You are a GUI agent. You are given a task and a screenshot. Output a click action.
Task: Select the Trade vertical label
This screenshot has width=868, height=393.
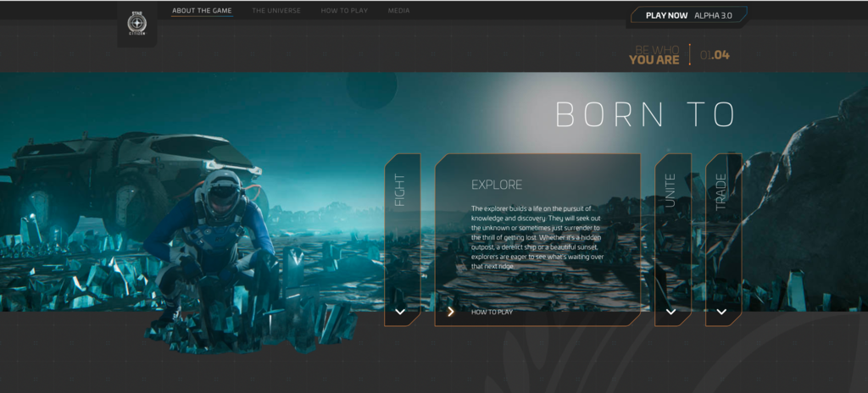[722, 192]
